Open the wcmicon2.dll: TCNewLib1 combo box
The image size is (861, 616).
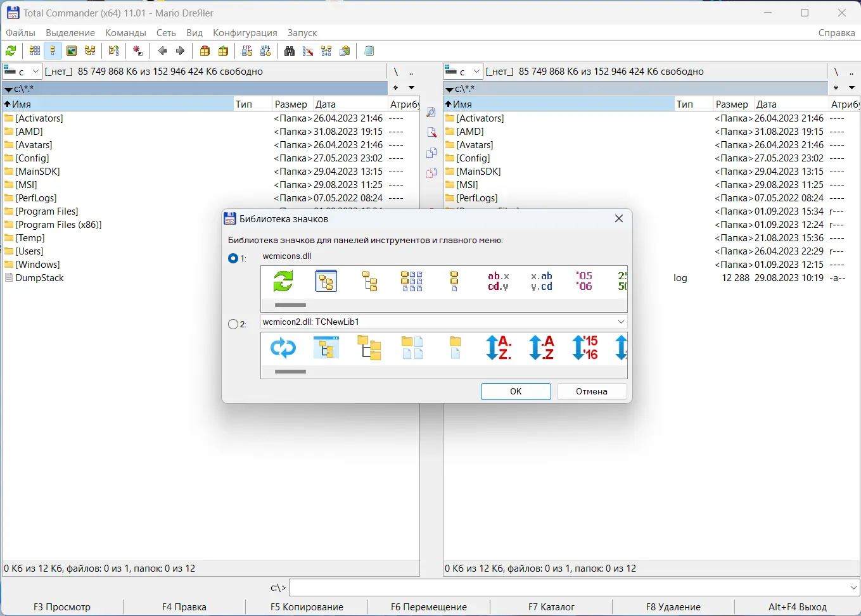pyautogui.click(x=444, y=322)
